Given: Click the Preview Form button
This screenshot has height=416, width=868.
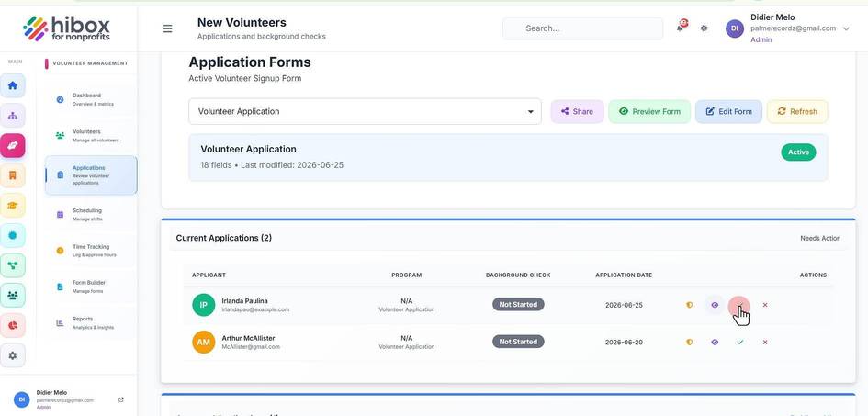Looking at the screenshot, I should [649, 111].
